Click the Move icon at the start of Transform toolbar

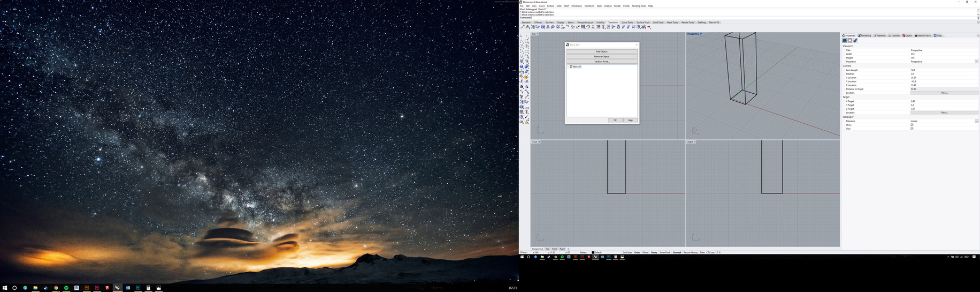pyautogui.click(x=523, y=27)
